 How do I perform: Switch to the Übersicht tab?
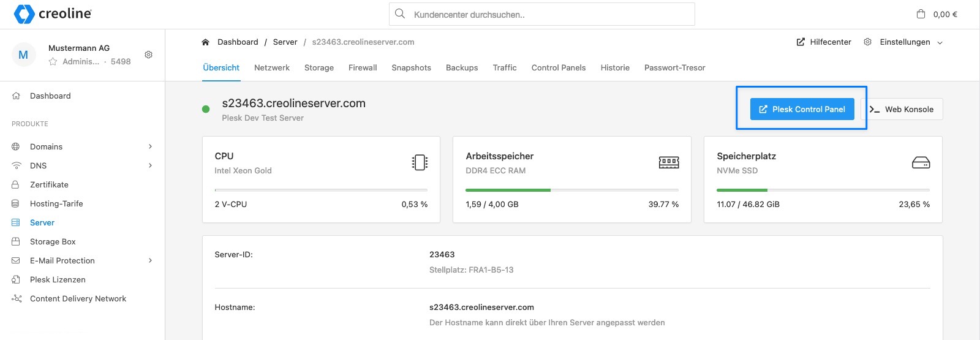coord(221,67)
